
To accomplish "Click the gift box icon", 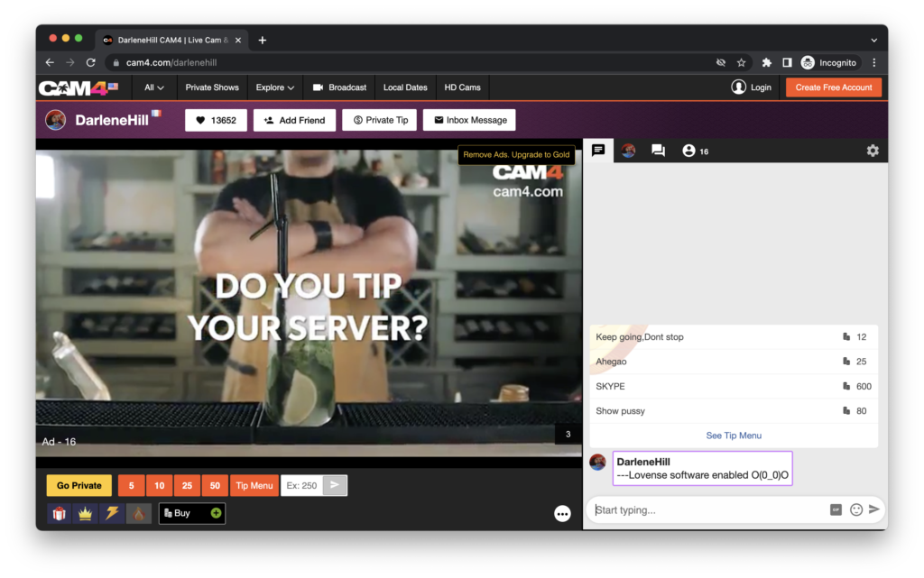I will tap(59, 514).
